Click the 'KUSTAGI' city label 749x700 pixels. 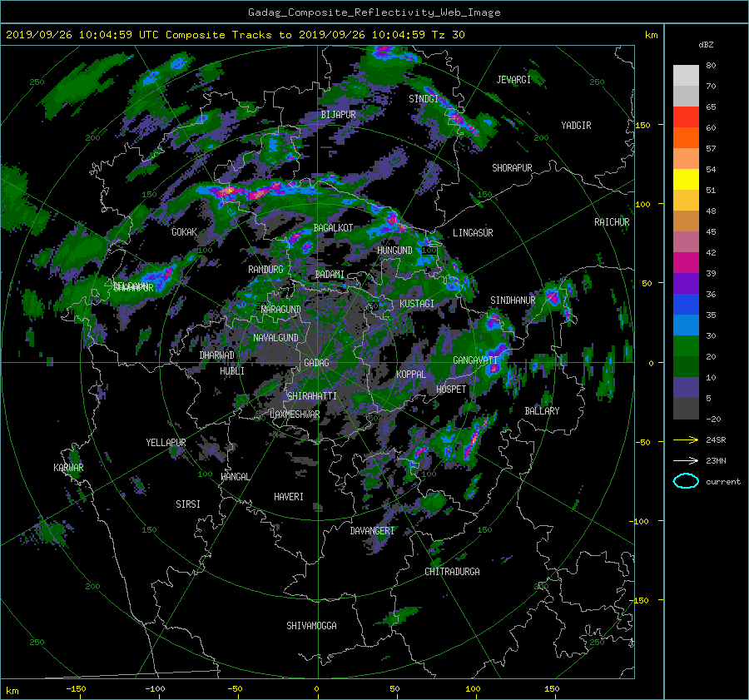click(417, 304)
